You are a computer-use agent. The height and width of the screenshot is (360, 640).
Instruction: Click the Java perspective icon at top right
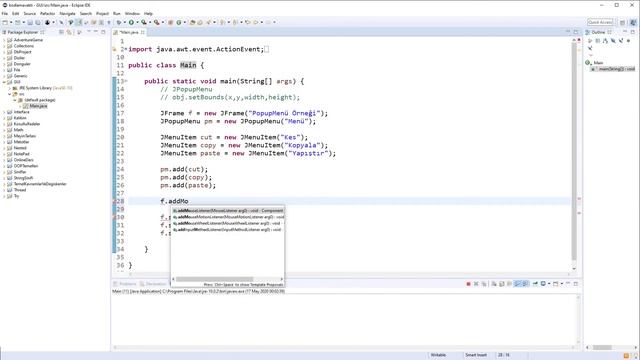pyautogui.click(x=633, y=22)
